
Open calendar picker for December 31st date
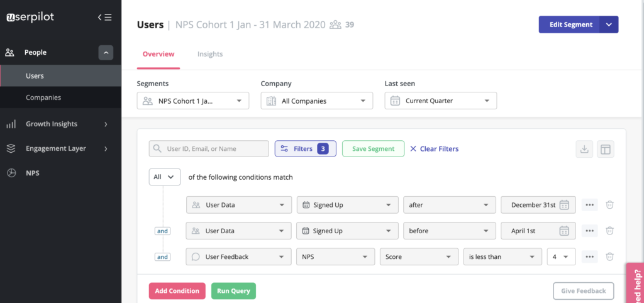564,205
